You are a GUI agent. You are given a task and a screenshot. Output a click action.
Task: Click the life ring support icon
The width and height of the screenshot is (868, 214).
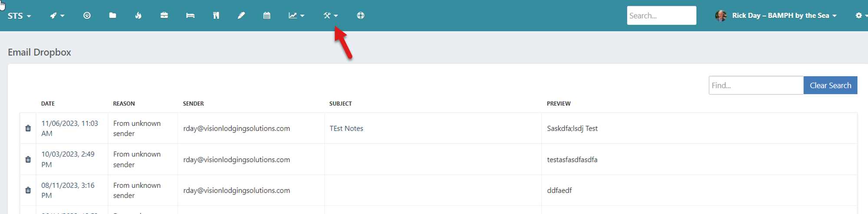coord(360,16)
